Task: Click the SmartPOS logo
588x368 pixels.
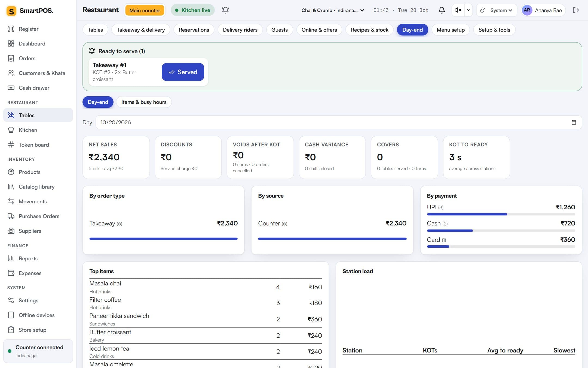Action: (30, 11)
